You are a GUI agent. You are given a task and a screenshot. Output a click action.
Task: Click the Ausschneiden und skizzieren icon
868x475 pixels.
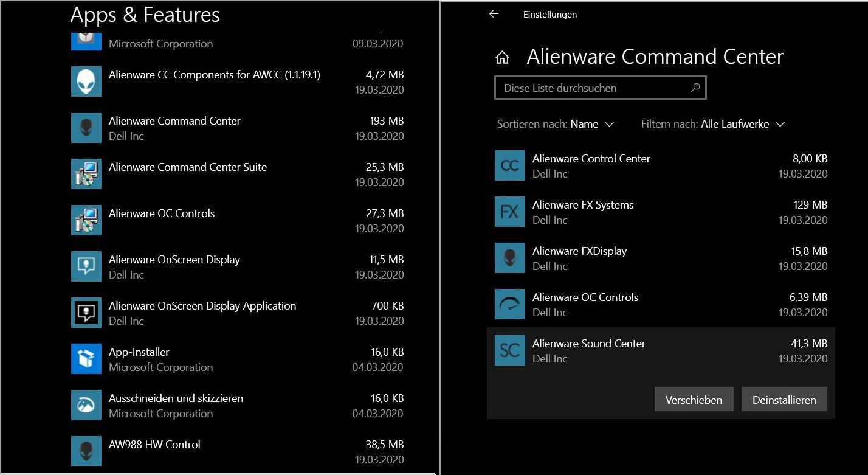click(86, 405)
